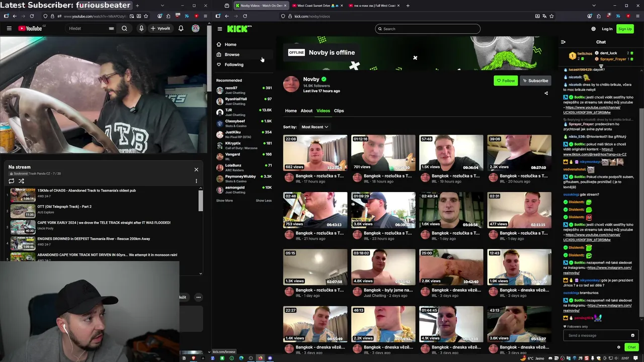The width and height of the screenshot is (644, 362).
Task: Go back in the YouTube browser window
Action: pyautogui.click(x=14, y=16)
